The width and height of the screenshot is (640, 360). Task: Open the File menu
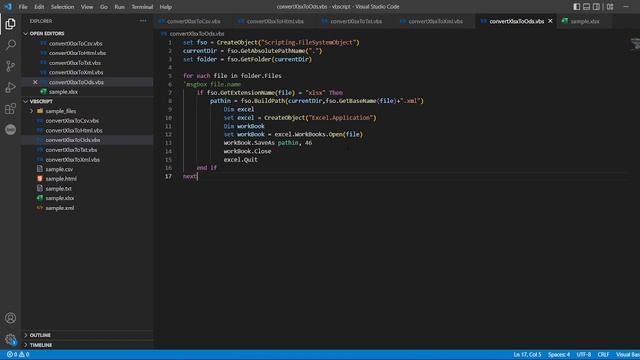pyautogui.click(x=23, y=7)
